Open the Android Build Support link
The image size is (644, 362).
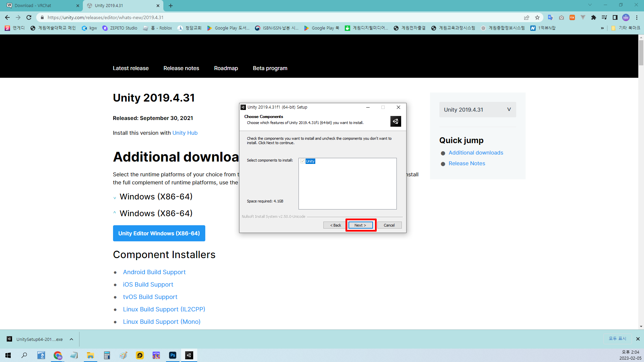[154, 272]
